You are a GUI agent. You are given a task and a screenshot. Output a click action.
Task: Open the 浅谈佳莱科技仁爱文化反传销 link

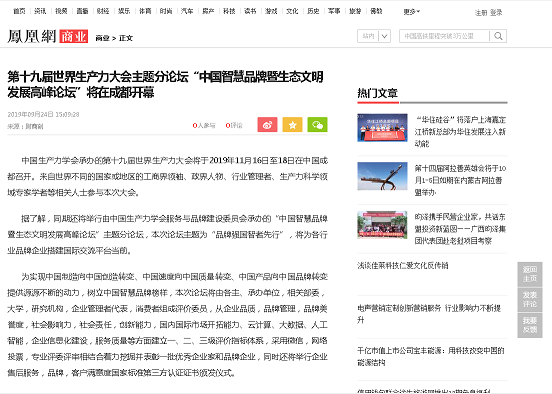[x=403, y=265]
